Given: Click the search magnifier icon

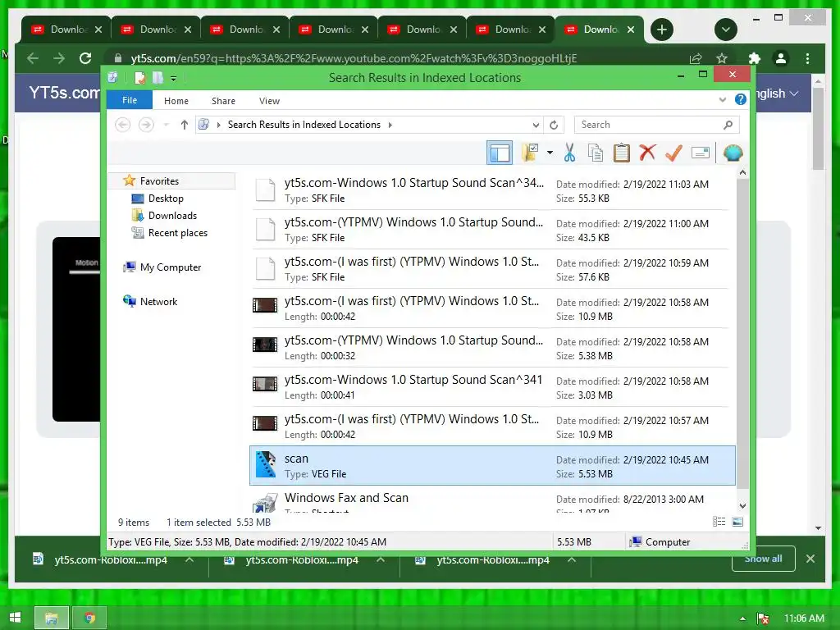Looking at the screenshot, I should 728,125.
